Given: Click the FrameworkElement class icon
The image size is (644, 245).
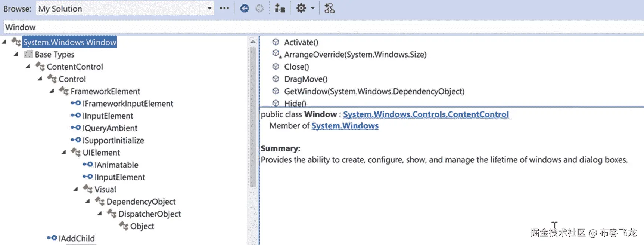Looking at the screenshot, I should click(64, 91).
